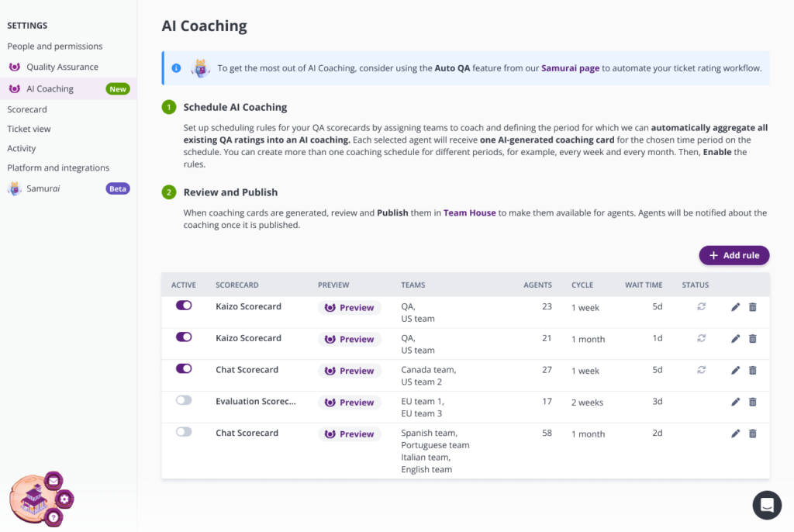The height and width of the screenshot is (532, 794).
Task: Open the CYCLE column header
Action: coord(582,285)
